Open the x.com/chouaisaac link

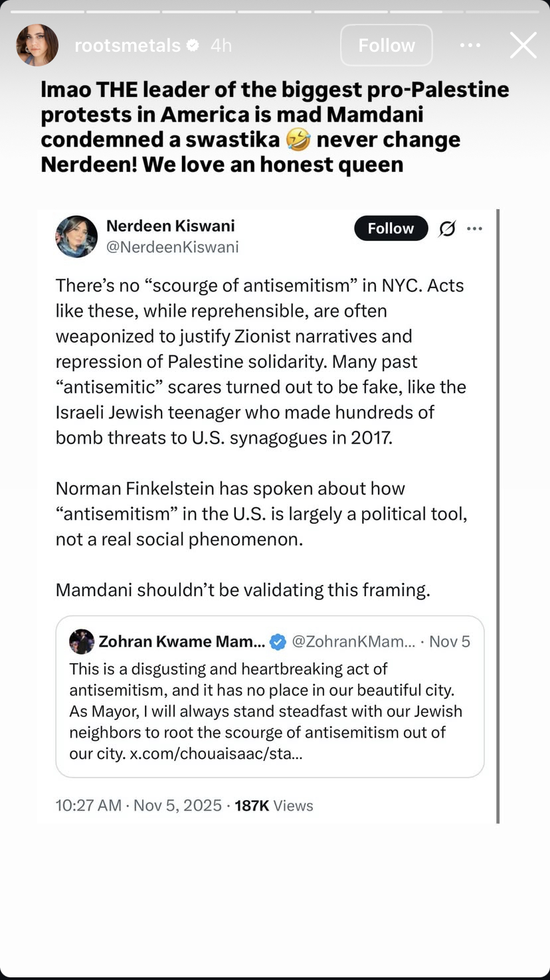click(216, 754)
